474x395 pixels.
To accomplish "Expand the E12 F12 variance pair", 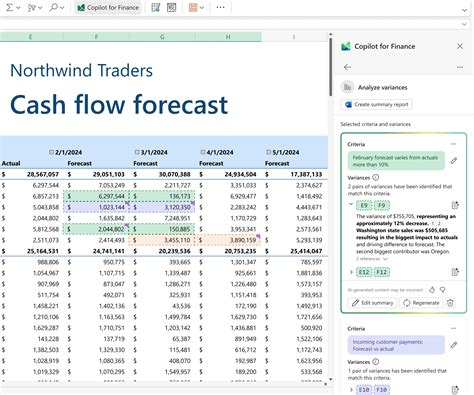I will click(x=351, y=272).
